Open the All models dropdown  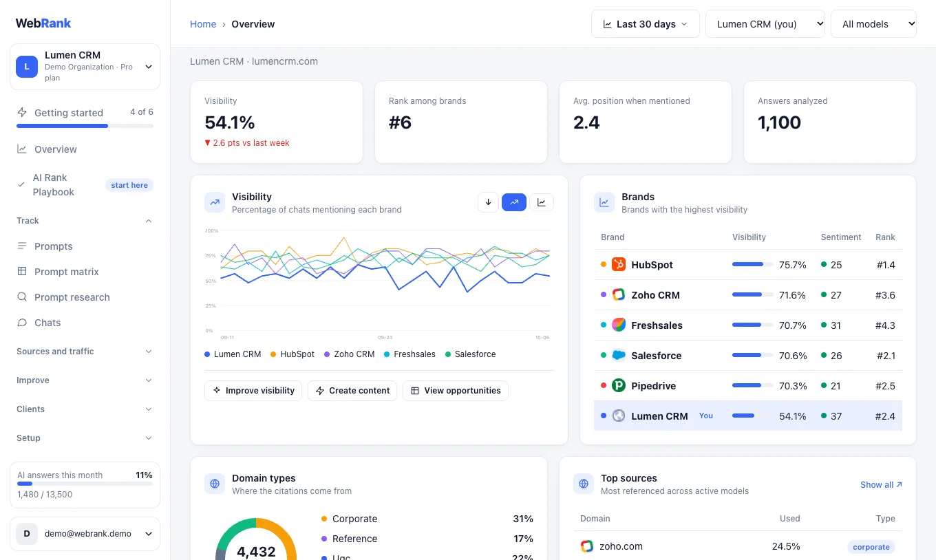click(873, 24)
